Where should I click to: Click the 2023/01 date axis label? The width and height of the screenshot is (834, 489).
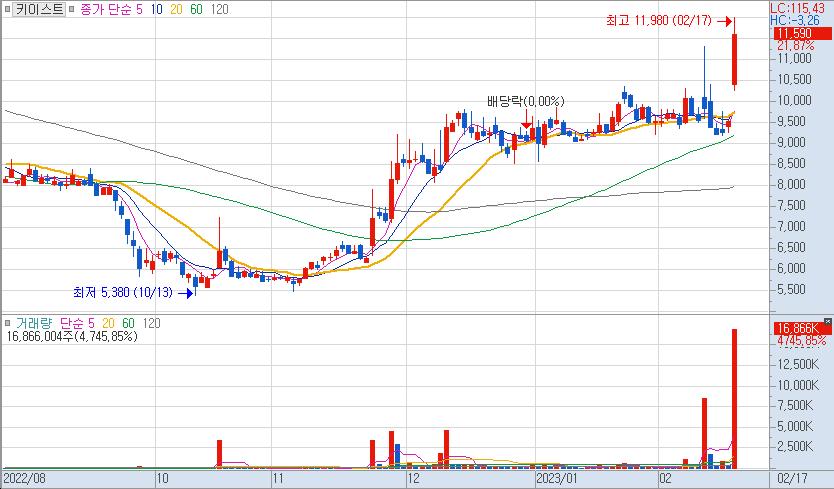(556, 478)
